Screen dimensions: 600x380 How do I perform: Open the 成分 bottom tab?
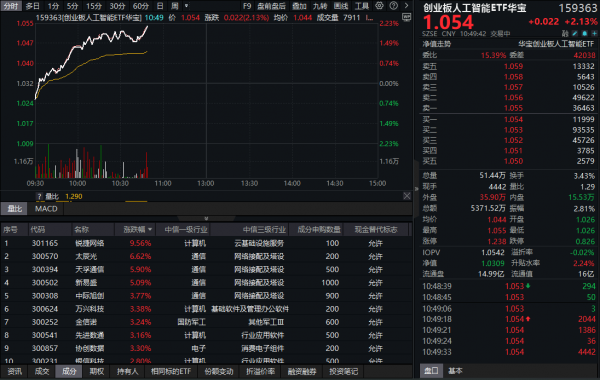[x=69, y=371]
